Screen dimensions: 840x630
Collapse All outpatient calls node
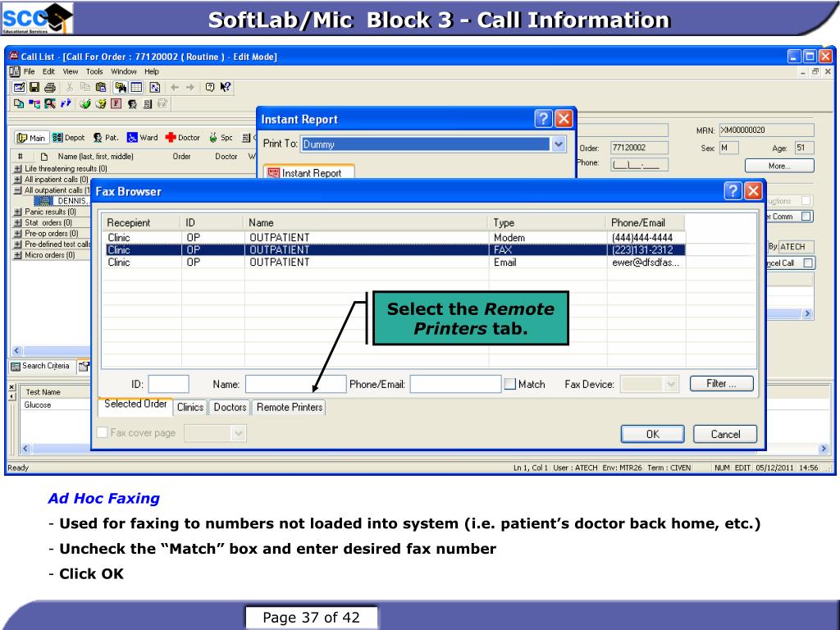18,189
